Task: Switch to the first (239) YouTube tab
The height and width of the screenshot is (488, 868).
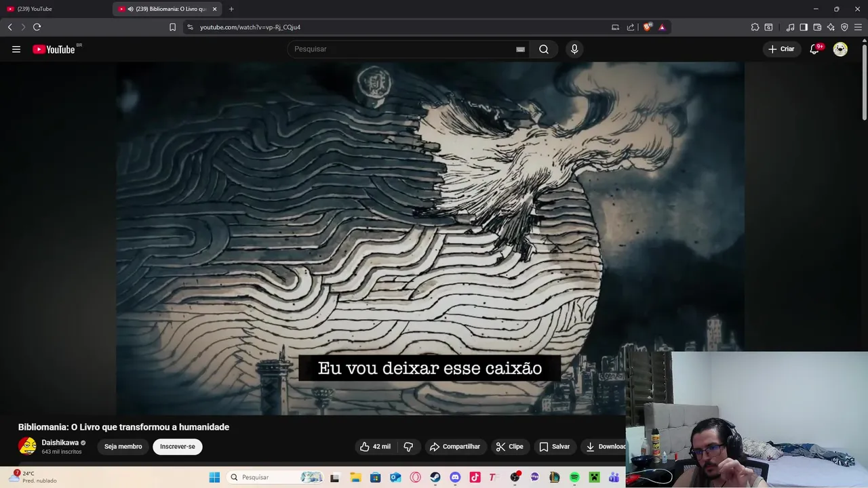Action: click(56, 9)
